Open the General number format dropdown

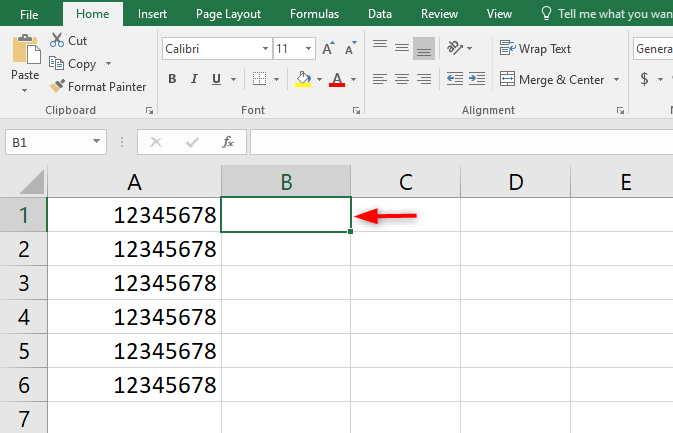[653, 48]
